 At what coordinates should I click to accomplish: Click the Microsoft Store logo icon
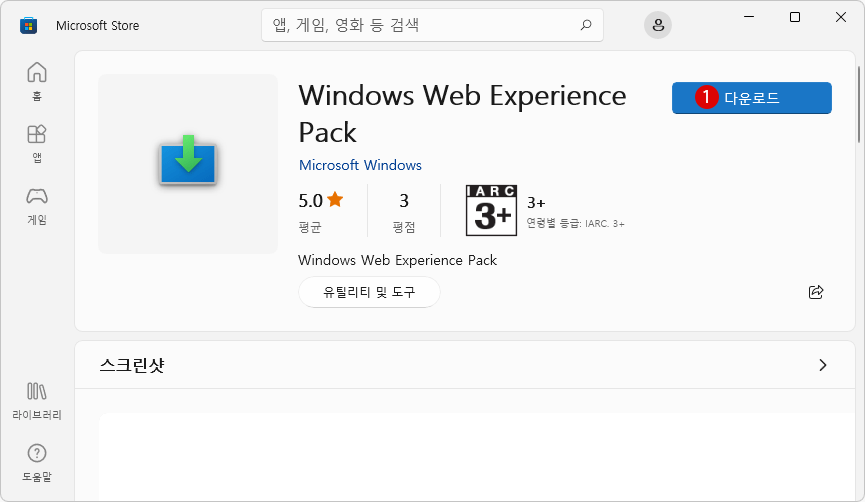point(29,25)
